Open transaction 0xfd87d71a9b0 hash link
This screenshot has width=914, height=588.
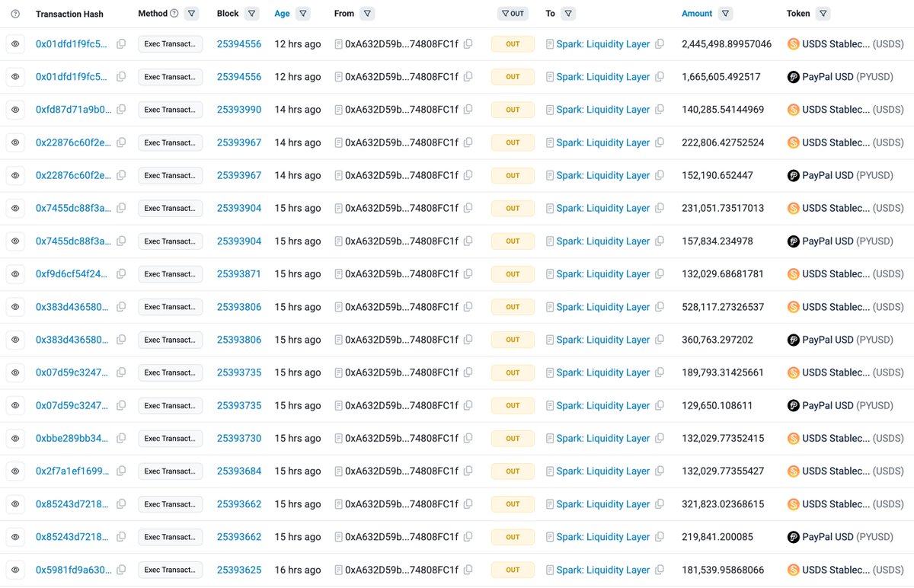click(x=73, y=110)
